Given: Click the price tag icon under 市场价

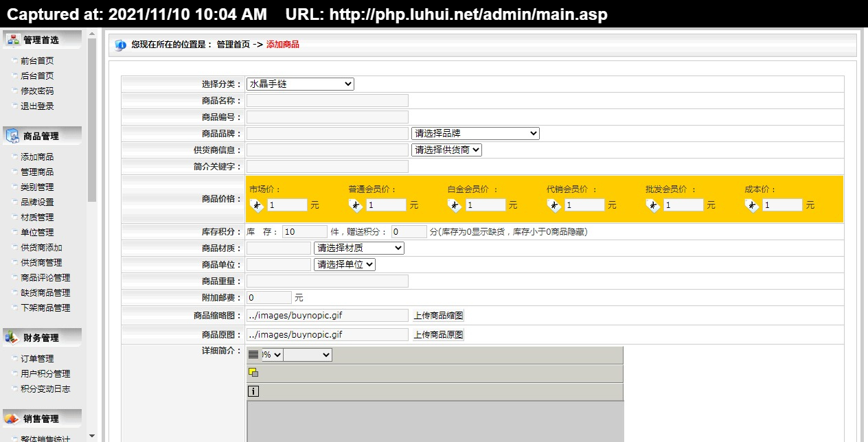Looking at the screenshot, I should tap(257, 205).
